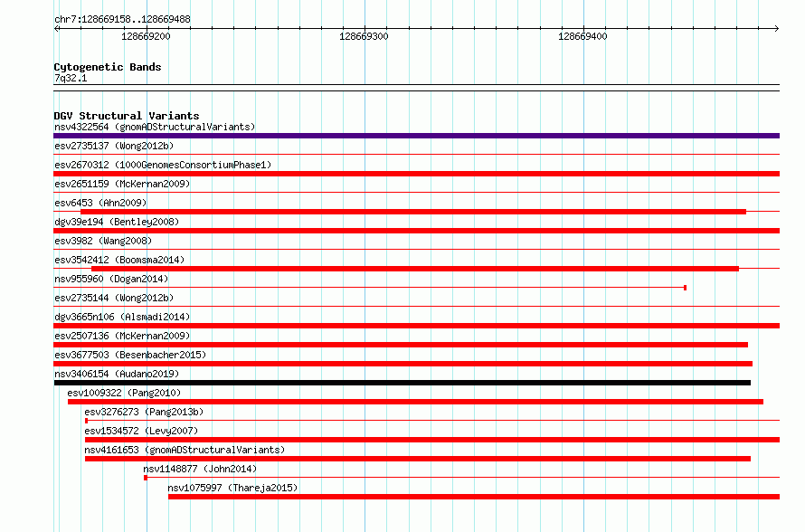Screen dimensions: 805x532
Task: Click the esv2651159 (McKernan2009) label
Action: 122,184
